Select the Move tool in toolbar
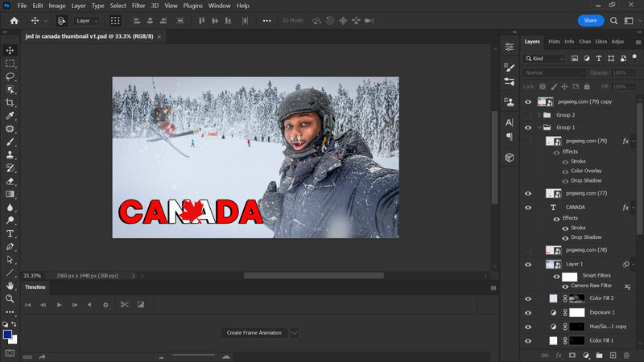The height and width of the screenshot is (362, 644). (10, 50)
